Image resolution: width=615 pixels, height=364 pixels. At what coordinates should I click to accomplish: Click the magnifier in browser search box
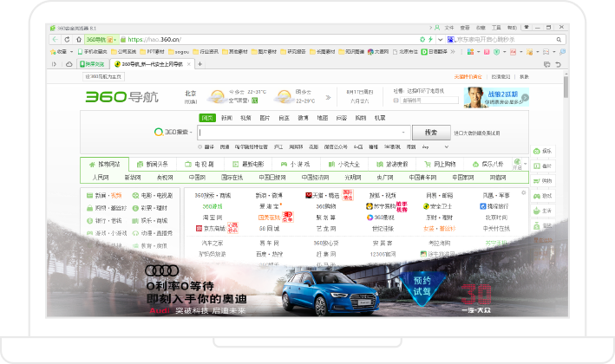[x=559, y=40]
